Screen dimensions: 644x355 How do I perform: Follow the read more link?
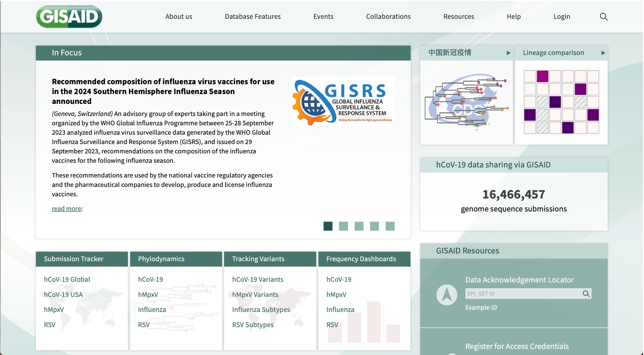point(66,209)
